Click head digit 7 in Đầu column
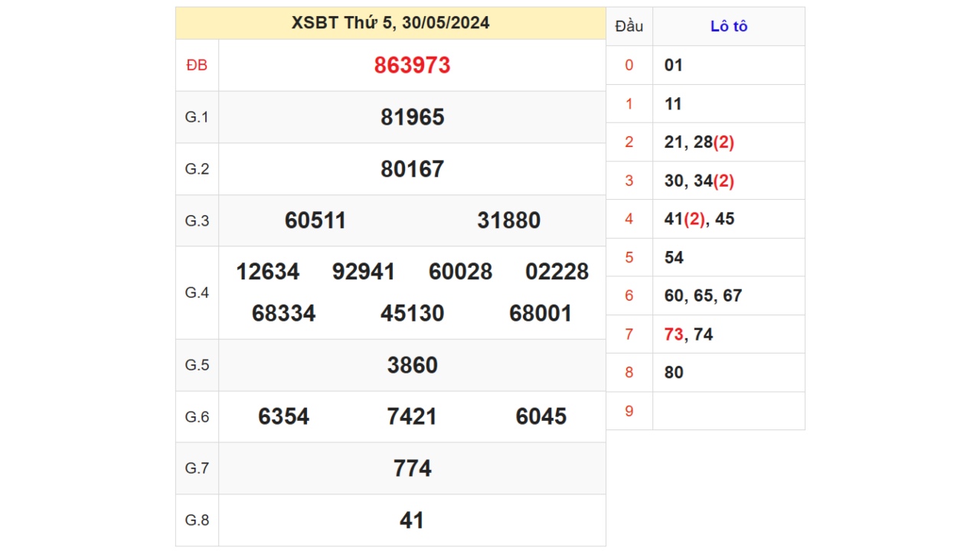 [x=629, y=334]
